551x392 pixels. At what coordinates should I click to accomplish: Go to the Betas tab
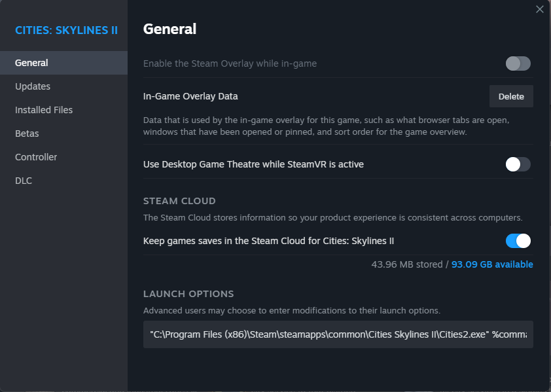(63, 134)
